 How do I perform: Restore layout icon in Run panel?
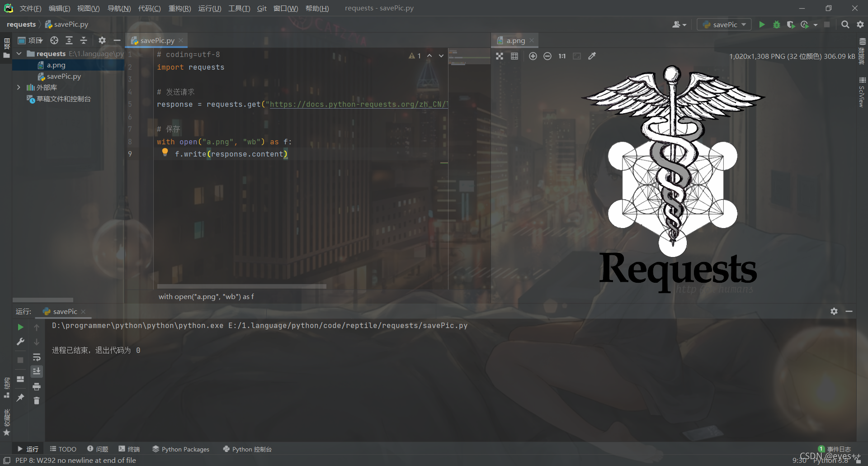pyautogui.click(x=20, y=379)
